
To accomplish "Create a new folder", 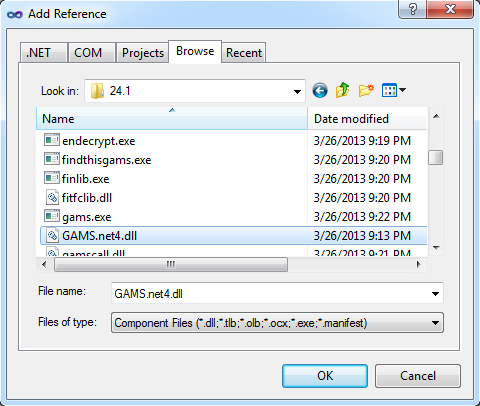I will pyautogui.click(x=366, y=90).
